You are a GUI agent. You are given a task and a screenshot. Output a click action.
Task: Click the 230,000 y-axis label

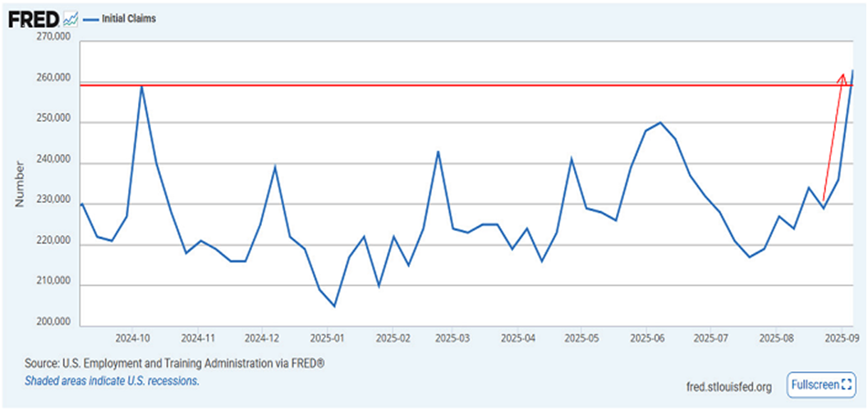pos(53,201)
